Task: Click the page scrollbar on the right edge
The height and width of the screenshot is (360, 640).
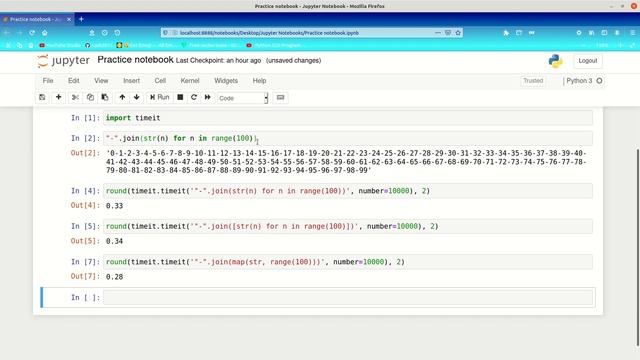Action: 638,247
